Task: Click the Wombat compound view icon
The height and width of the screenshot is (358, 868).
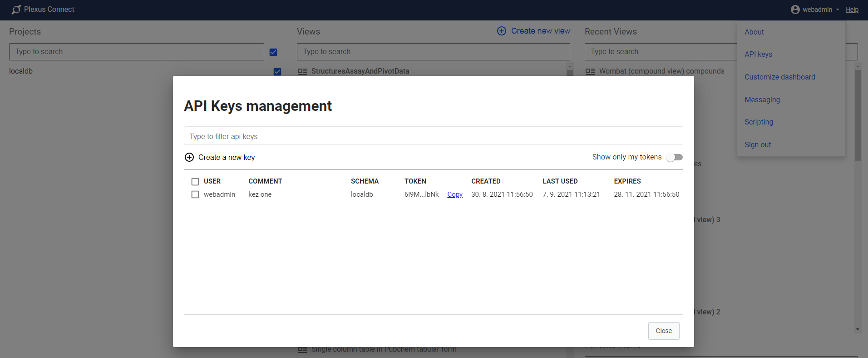Action: click(590, 71)
